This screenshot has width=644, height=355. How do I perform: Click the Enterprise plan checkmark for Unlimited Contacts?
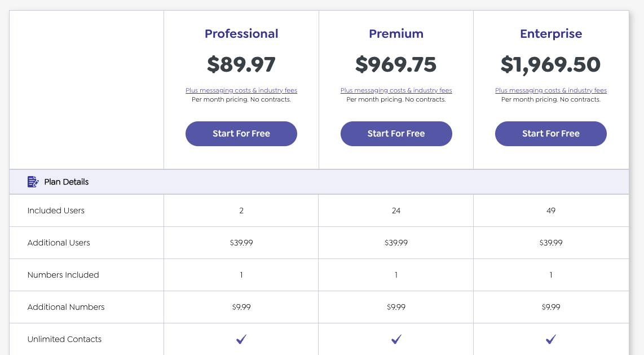pyautogui.click(x=550, y=339)
